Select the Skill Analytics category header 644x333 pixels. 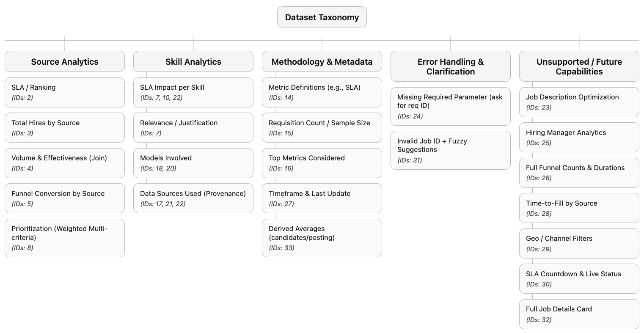[193, 62]
